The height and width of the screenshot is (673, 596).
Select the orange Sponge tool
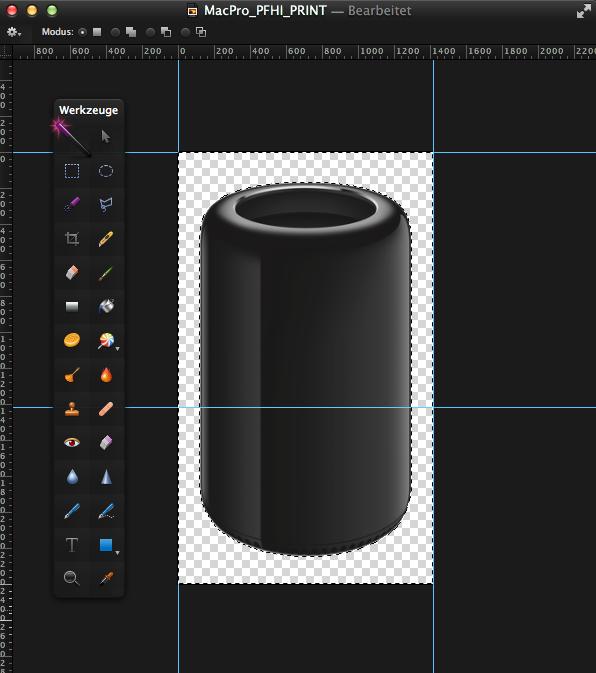coord(72,340)
